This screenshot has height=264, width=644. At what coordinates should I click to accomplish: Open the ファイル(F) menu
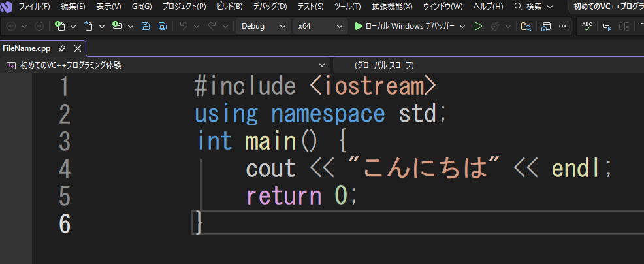click(34, 7)
